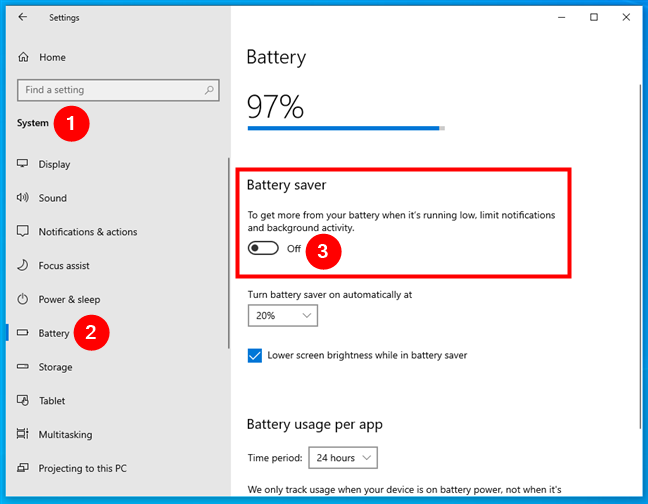Image resolution: width=648 pixels, height=504 pixels.
Task: Click the Focus assist moon icon
Action: point(22,265)
